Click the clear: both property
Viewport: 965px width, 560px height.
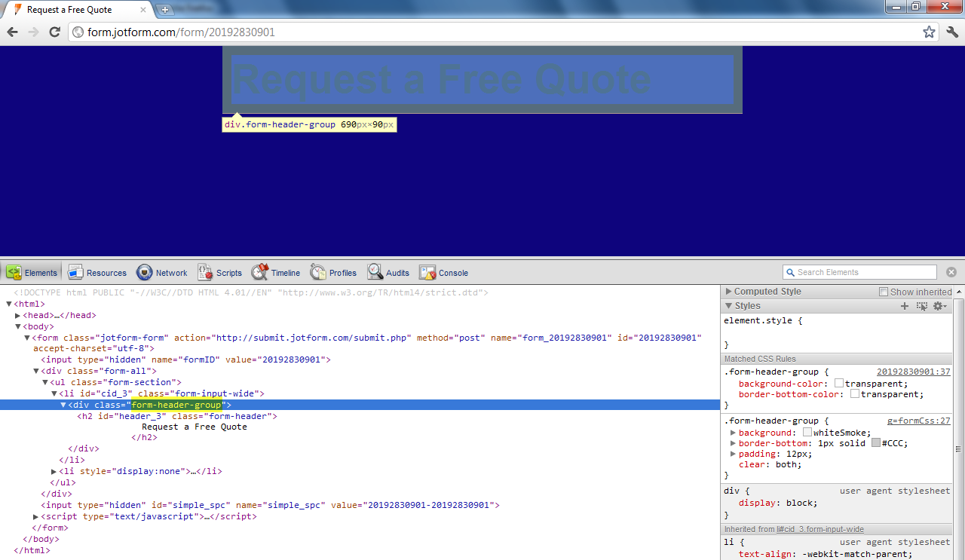(x=770, y=464)
